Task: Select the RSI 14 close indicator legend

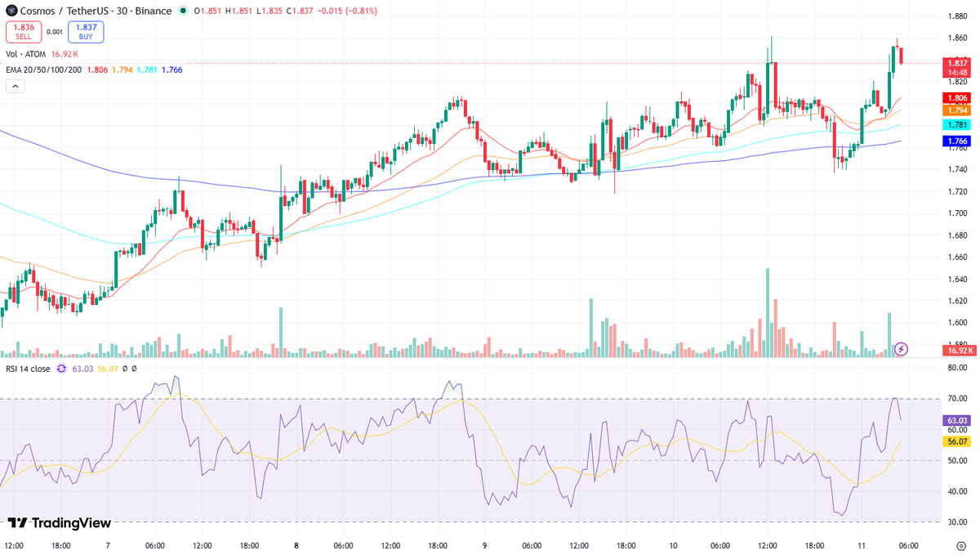Action: [28, 369]
